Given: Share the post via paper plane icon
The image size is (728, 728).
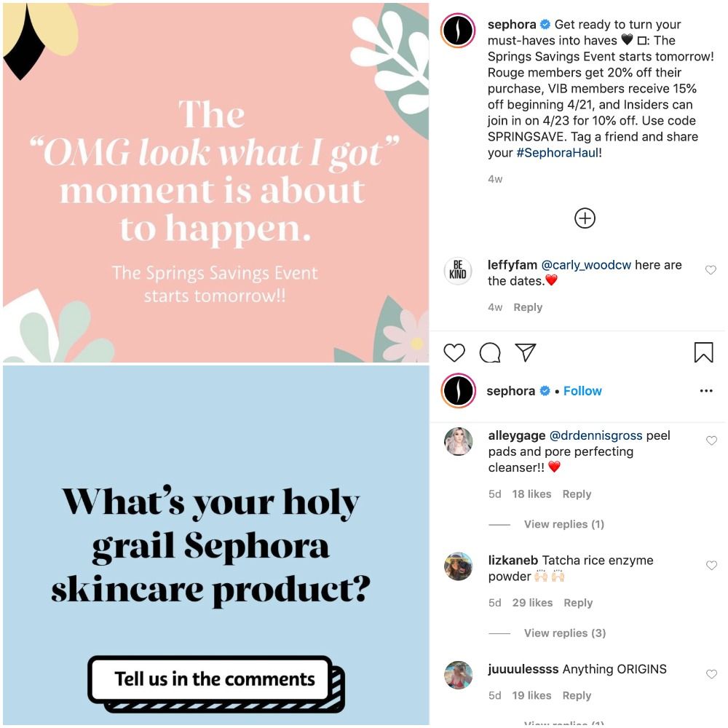Looking at the screenshot, I should coord(526,352).
